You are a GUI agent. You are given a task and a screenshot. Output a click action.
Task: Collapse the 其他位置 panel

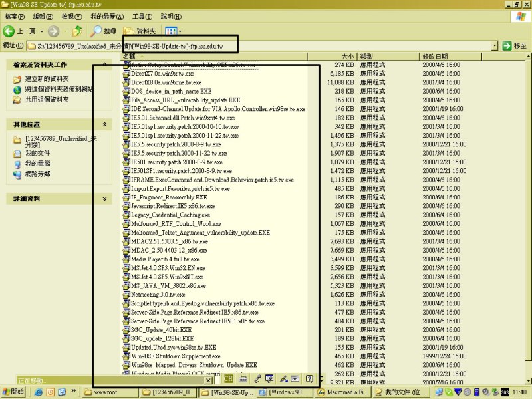[104, 124]
